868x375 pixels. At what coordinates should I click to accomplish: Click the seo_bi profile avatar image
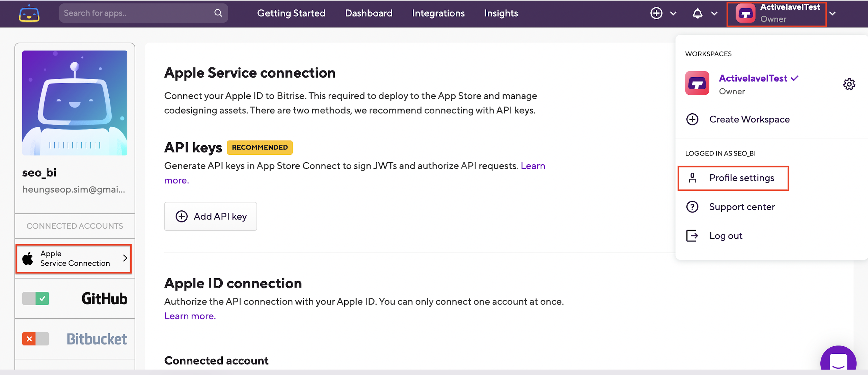pos(75,103)
